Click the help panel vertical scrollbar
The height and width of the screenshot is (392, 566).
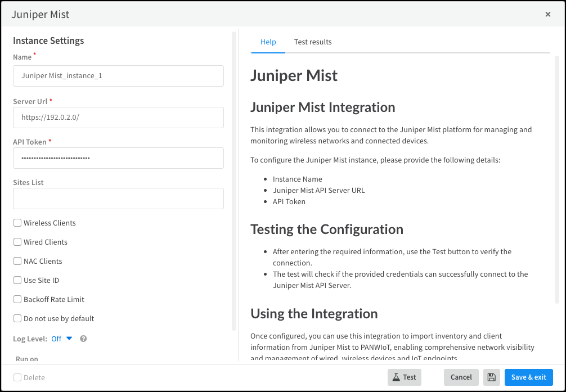557,180
